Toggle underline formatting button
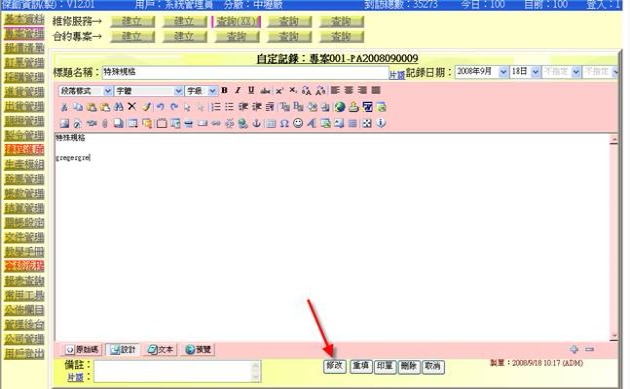 (251, 90)
